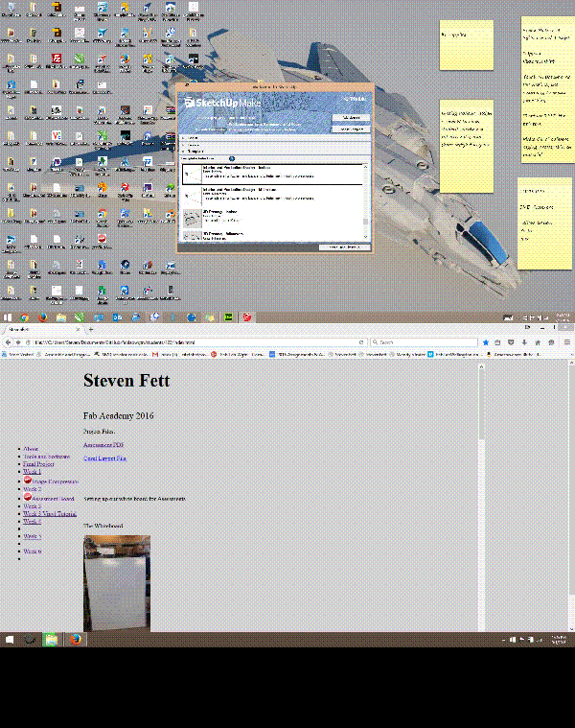Open the About link in sidebar
Viewport: 575px width, 728px height.
[31, 449]
